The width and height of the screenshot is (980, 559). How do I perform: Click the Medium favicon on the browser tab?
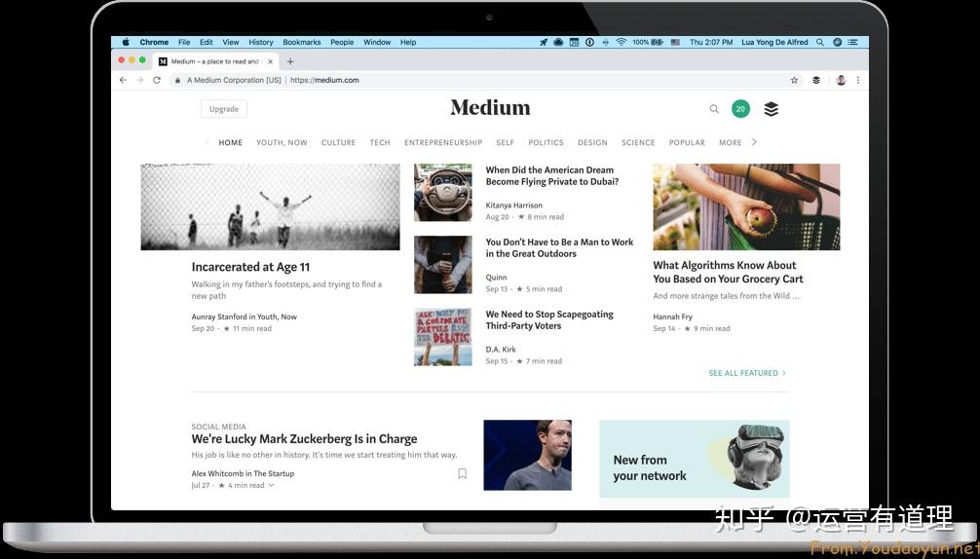pyautogui.click(x=163, y=61)
